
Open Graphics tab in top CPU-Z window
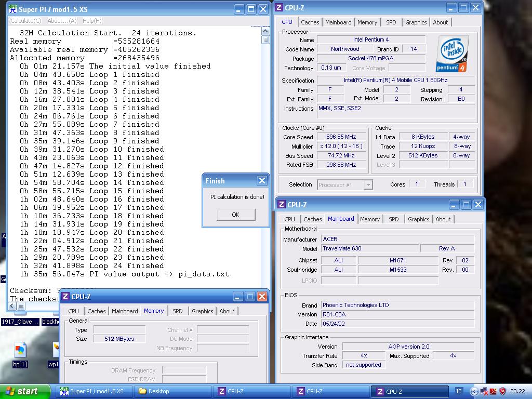tap(416, 22)
